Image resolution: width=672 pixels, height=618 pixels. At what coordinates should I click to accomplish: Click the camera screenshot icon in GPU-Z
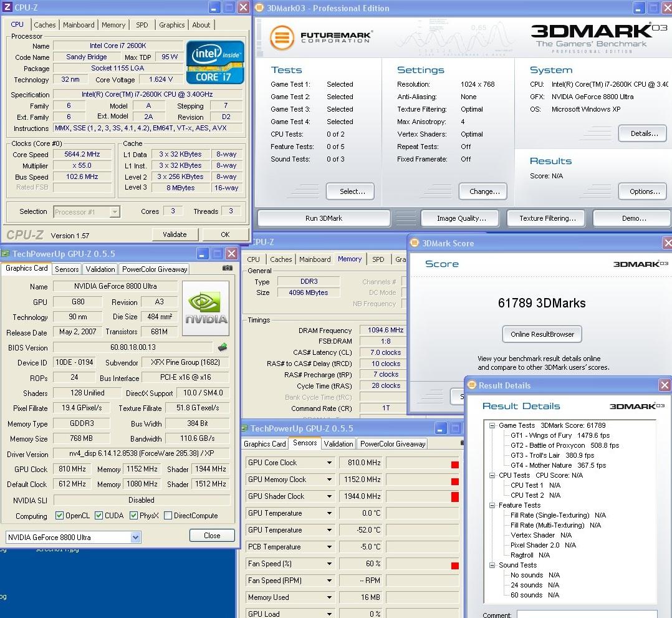[228, 268]
